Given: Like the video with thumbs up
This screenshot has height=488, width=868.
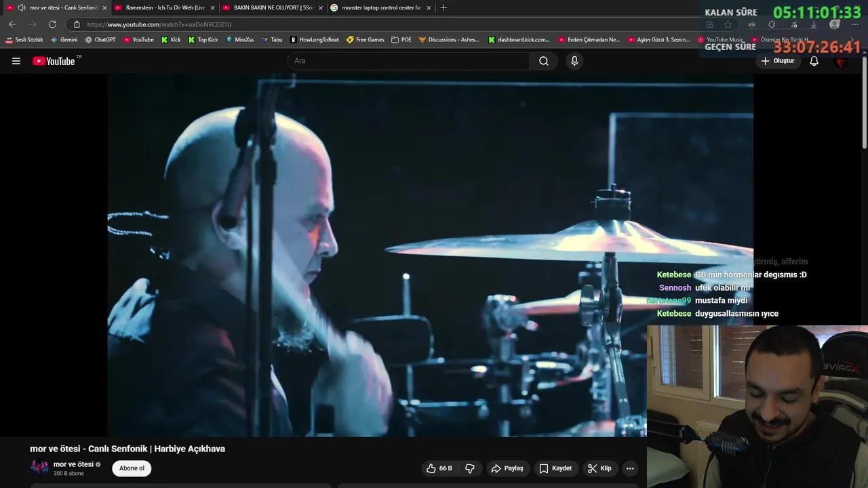Looking at the screenshot, I should [439, 468].
